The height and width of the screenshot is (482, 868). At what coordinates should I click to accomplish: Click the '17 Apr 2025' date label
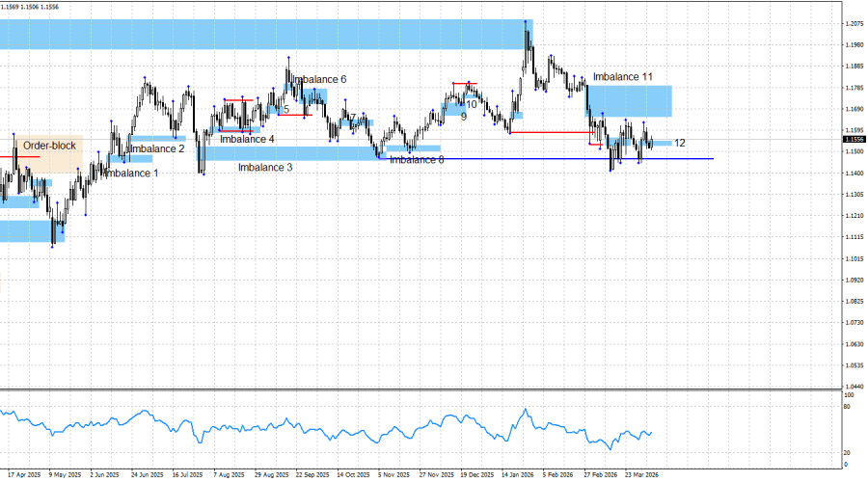(x=24, y=475)
